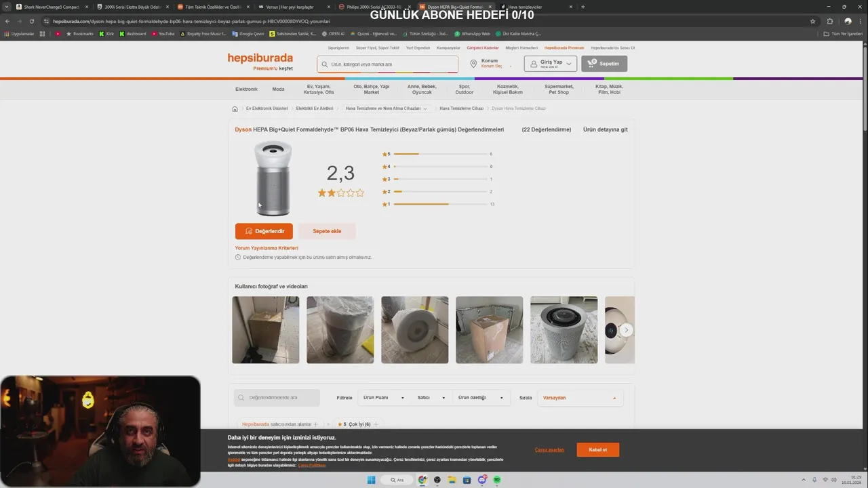
Task: Click next arrow in user photos carousel
Action: click(627, 330)
